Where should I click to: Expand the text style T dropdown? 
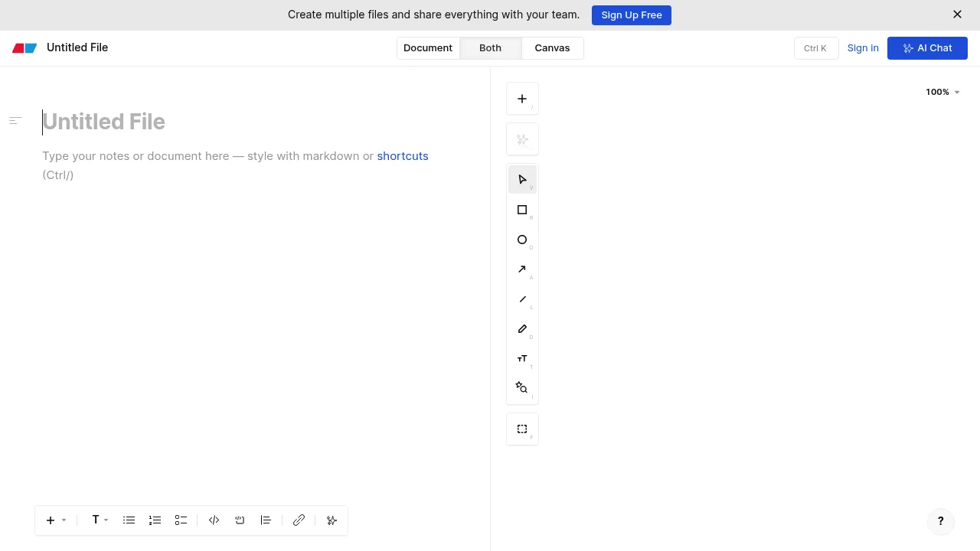pyautogui.click(x=100, y=520)
